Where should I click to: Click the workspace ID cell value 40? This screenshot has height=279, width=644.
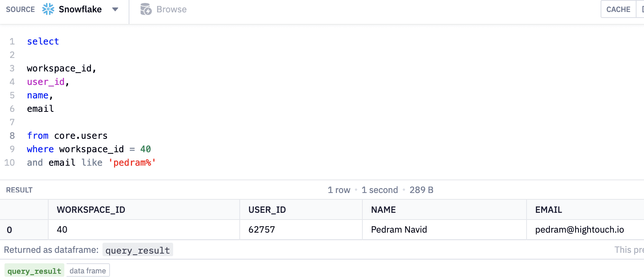coord(62,230)
